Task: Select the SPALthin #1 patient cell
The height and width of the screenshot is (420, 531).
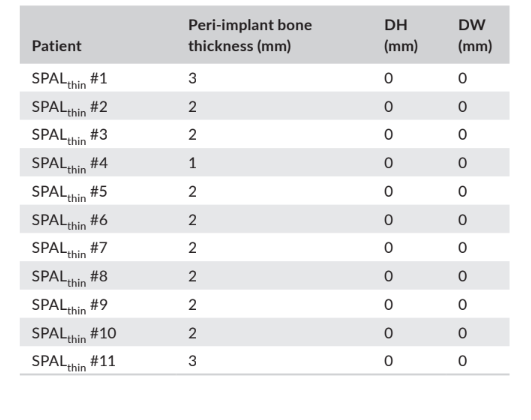Action: [69, 80]
